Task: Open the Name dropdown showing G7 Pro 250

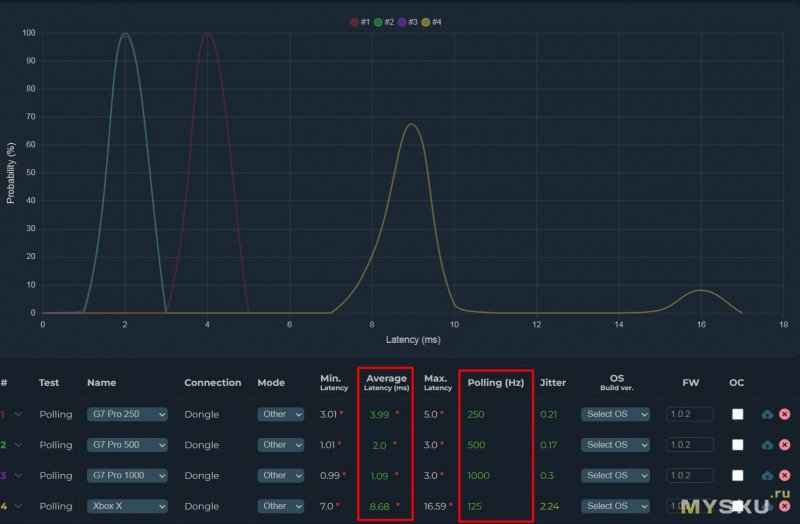Action: [127, 414]
